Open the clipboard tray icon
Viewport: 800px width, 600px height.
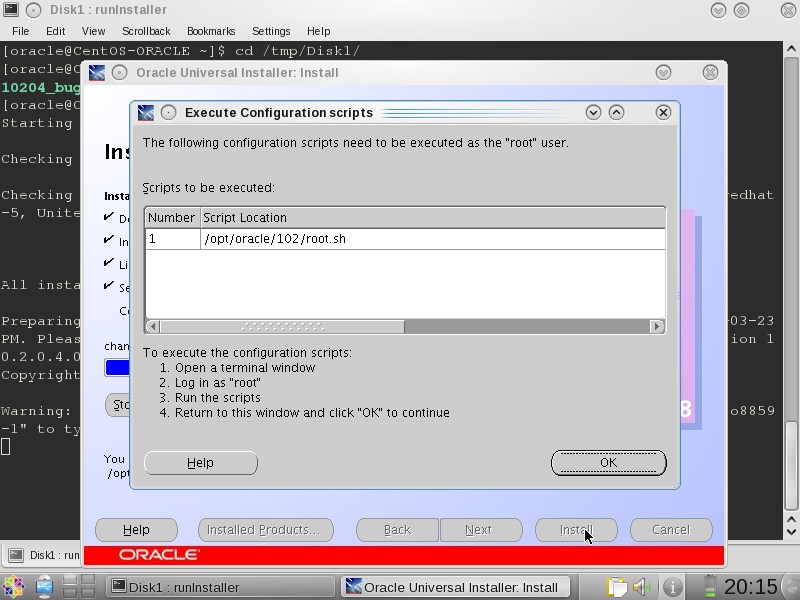[x=616, y=587]
